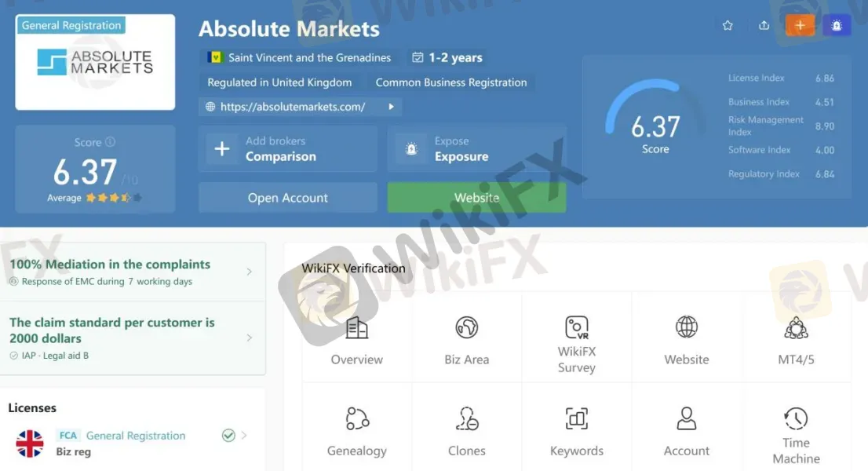Screen dimensions: 868x471
Task: Click the Open Account button
Action: [288, 198]
